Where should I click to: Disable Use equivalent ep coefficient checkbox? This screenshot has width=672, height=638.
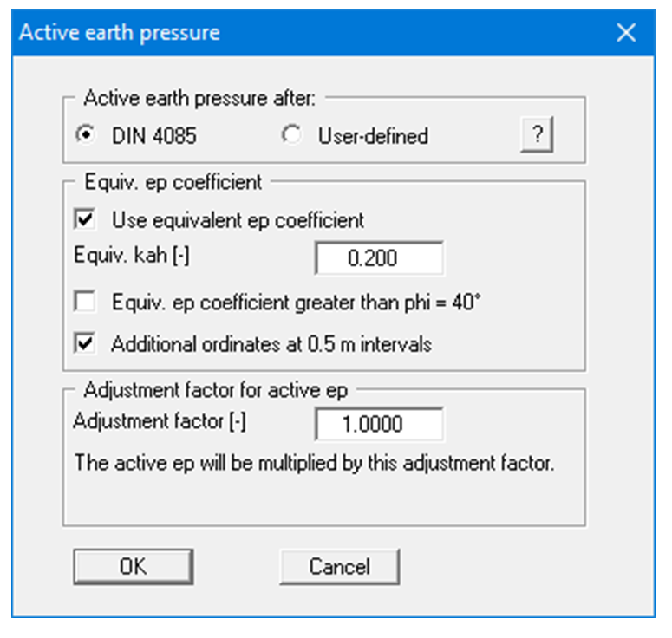(86, 220)
